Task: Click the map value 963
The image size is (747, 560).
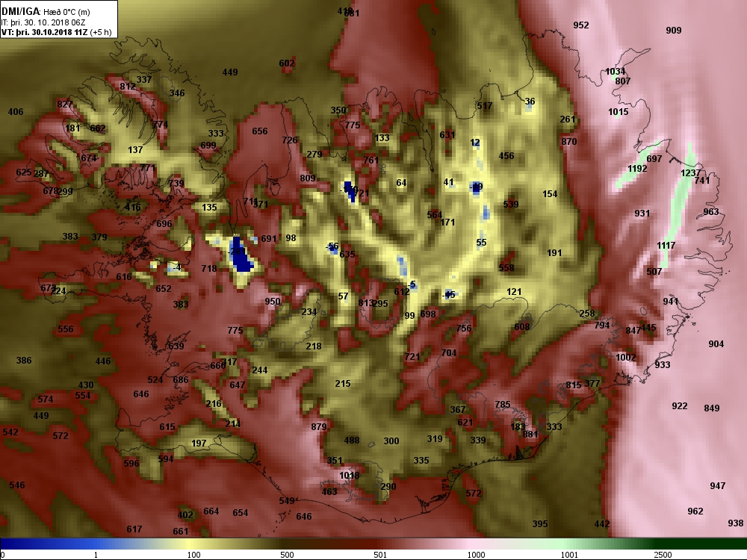Action: pyautogui.click(x=710, y=212)
